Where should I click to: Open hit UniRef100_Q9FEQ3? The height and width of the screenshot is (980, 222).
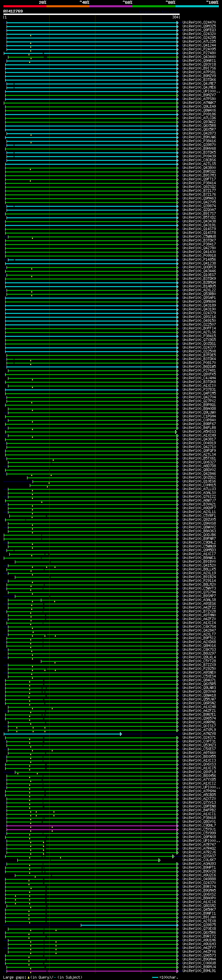pos(199,30)
